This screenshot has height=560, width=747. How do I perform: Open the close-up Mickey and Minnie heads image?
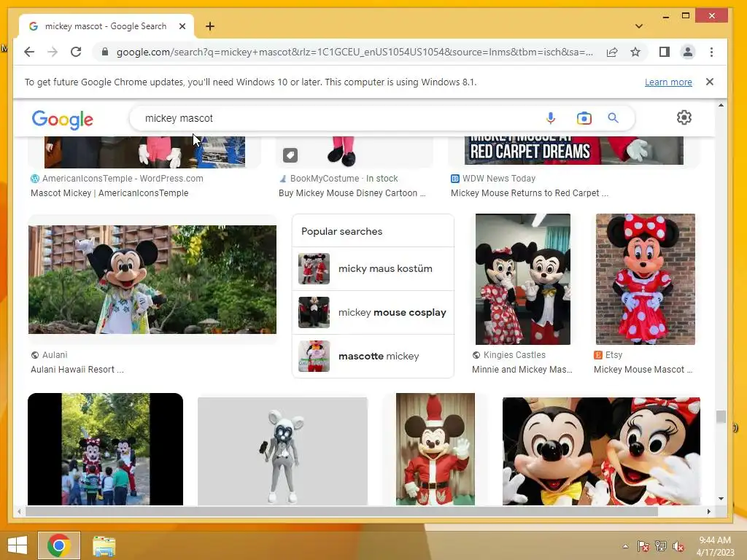601,451
